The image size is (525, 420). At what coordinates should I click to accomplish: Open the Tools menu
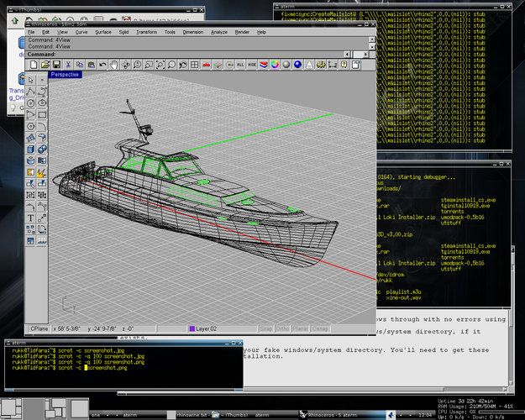pos(170,32)
